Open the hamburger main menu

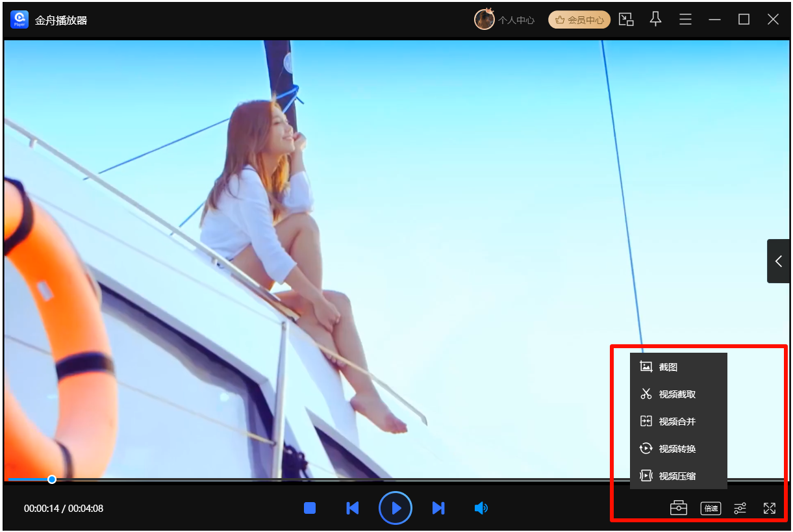click(685, 19)
